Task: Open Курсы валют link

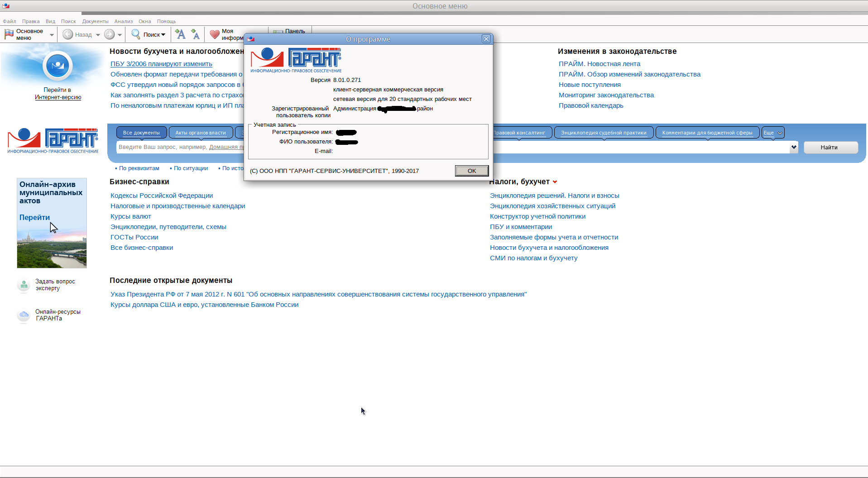Action: click(x=131, y=216)
